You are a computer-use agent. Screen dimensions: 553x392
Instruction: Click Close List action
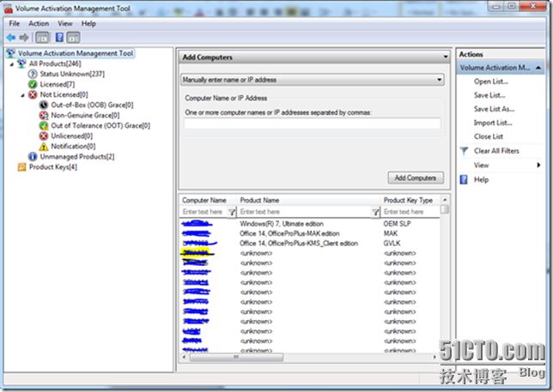489,136
